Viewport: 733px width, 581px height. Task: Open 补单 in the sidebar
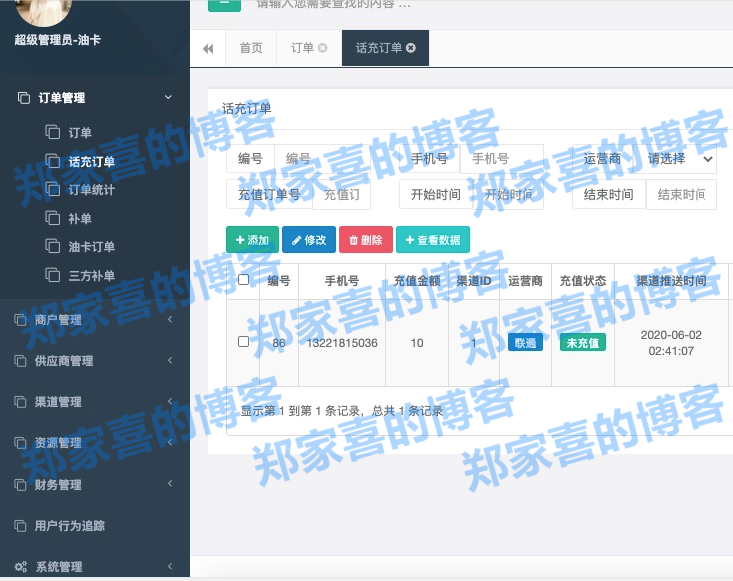point(80,219)
